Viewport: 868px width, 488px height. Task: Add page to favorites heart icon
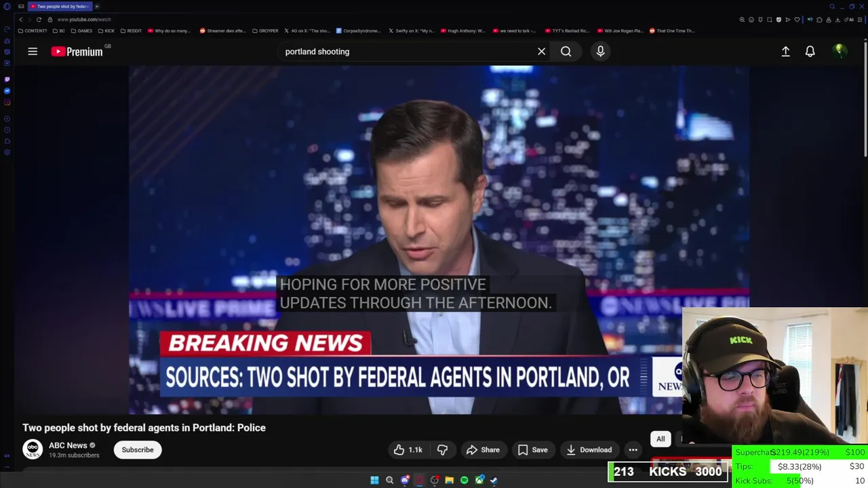click(797, 20)
